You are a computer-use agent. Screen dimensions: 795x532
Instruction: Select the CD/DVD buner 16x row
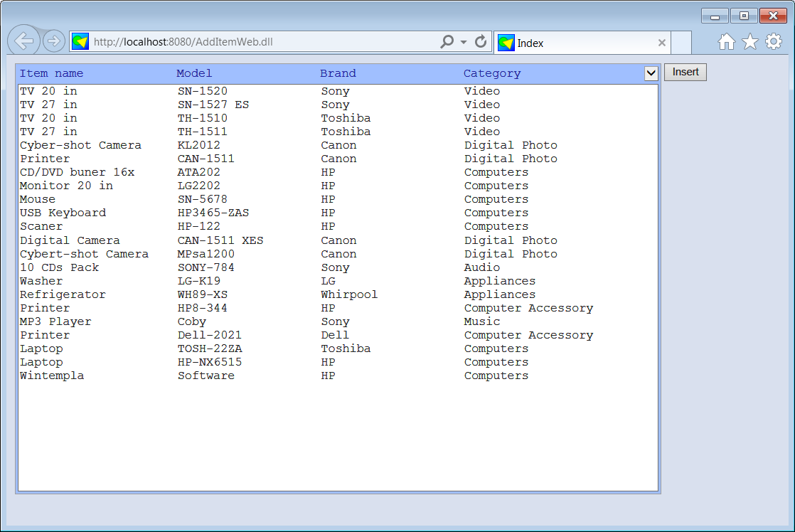[338, 172]
